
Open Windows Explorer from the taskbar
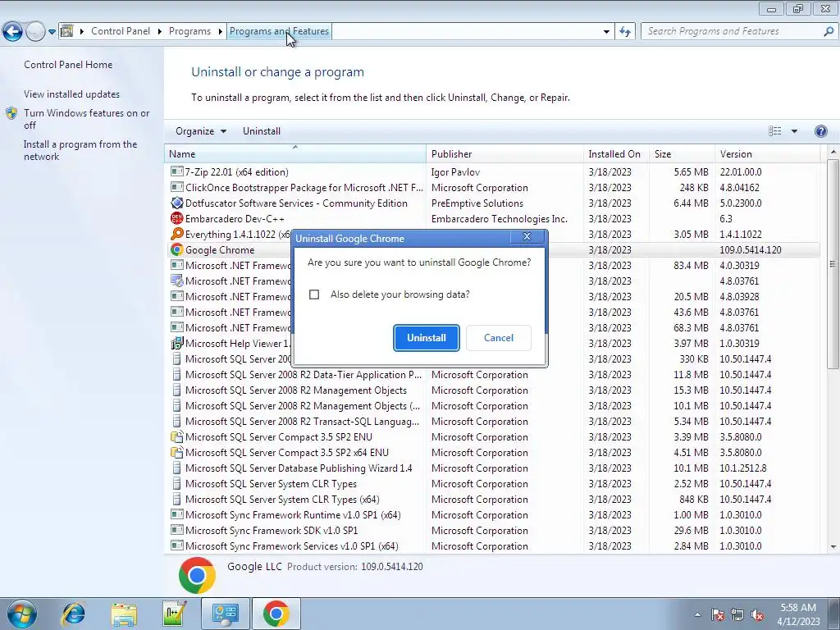click(124, 614)
